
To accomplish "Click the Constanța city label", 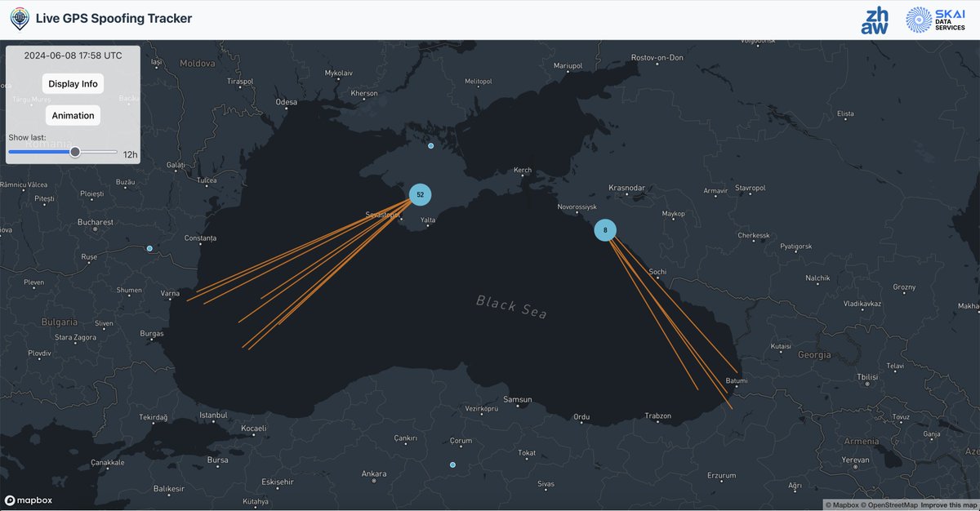I will pos(200,238).
